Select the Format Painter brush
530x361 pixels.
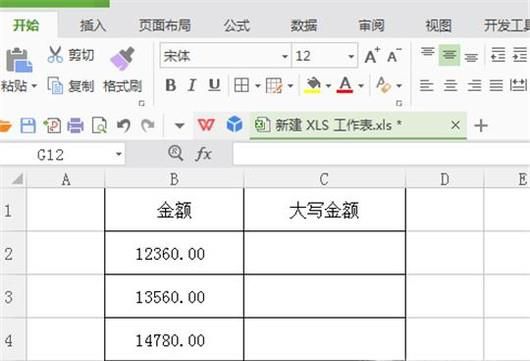pos(122,58)
